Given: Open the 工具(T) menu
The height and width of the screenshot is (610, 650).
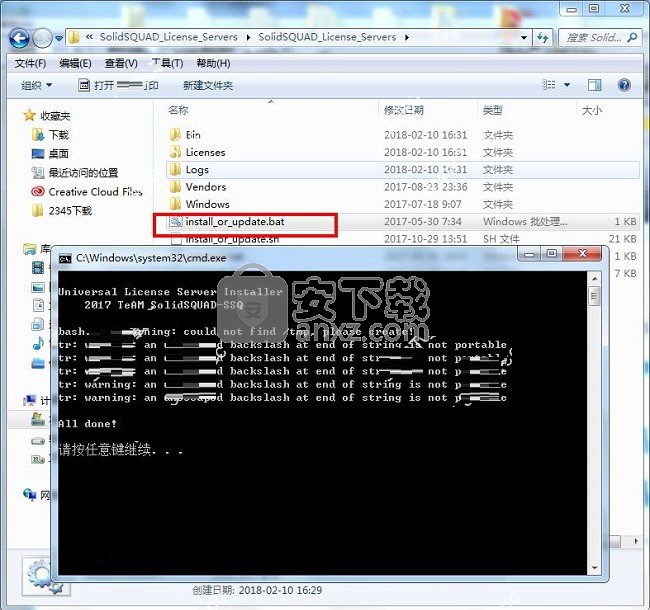Looking at the screenshot, I should click(x=167, y=63).
